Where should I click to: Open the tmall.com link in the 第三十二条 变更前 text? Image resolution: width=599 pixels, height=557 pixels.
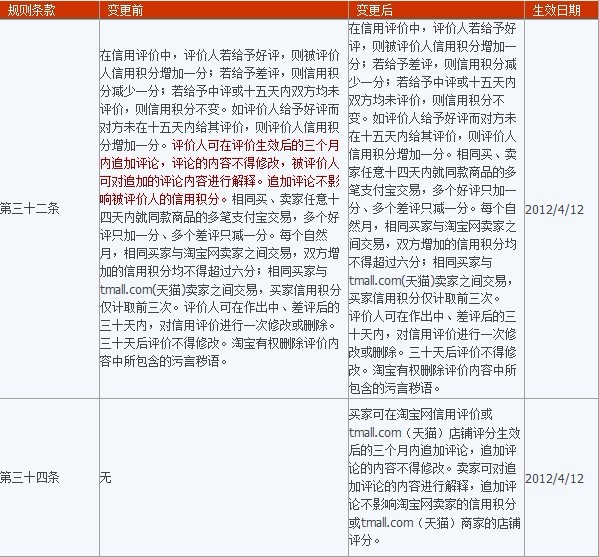tap(126, 290)
